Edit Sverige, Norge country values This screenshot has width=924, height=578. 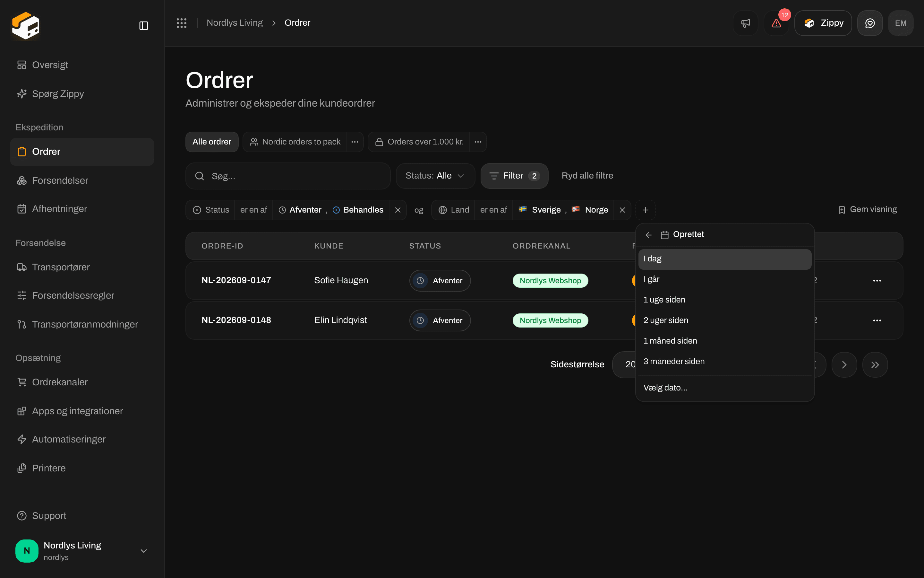point(563,210)
